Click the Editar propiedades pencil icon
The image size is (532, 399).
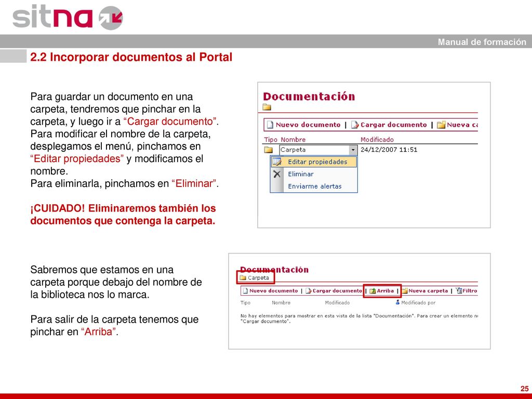277,162
